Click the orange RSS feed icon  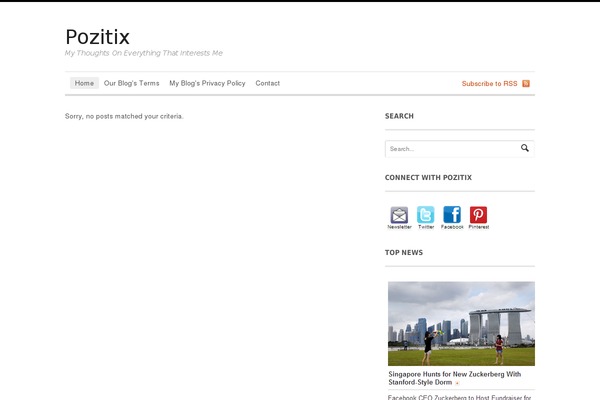526,83
